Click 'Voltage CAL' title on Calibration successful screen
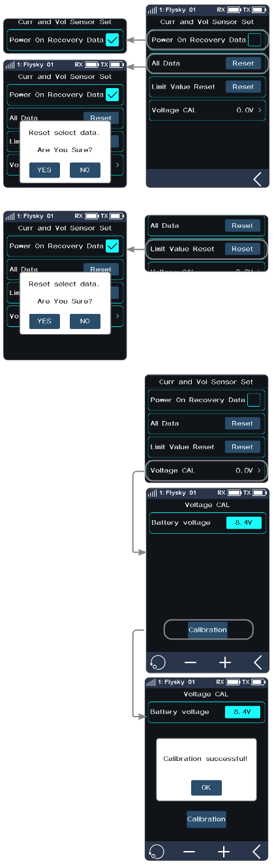 205,694
